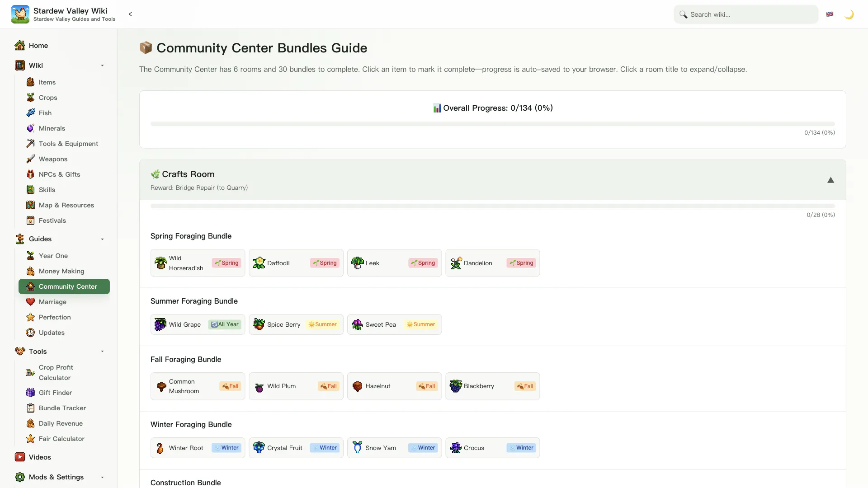Click the Crocus item icon
Screen dimensions: 868x488
456,448
